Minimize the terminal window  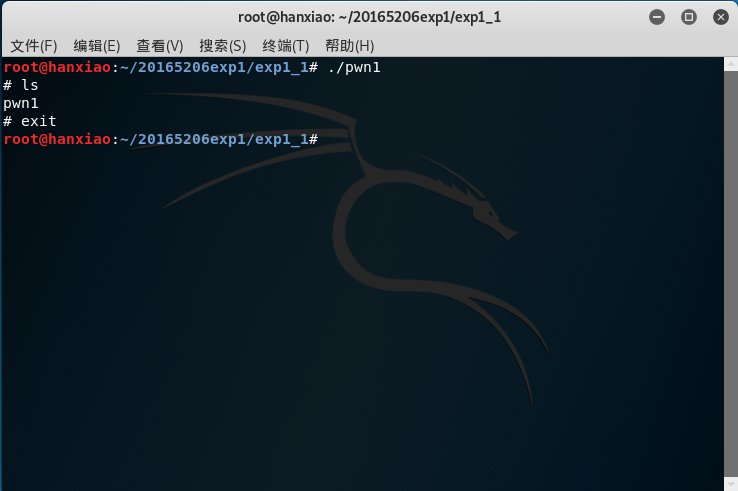(657, 17)
